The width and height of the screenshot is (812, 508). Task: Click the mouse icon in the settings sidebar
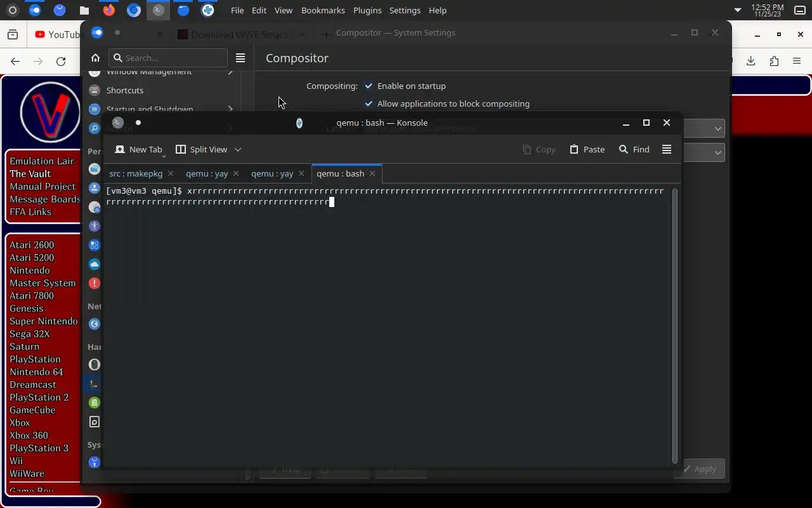tap(95, 364)
